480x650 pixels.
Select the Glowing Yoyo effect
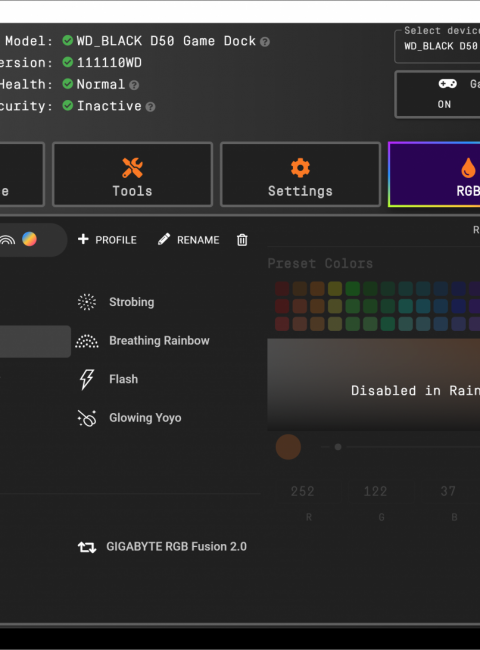pyautogui.click(x=129, y=418)
